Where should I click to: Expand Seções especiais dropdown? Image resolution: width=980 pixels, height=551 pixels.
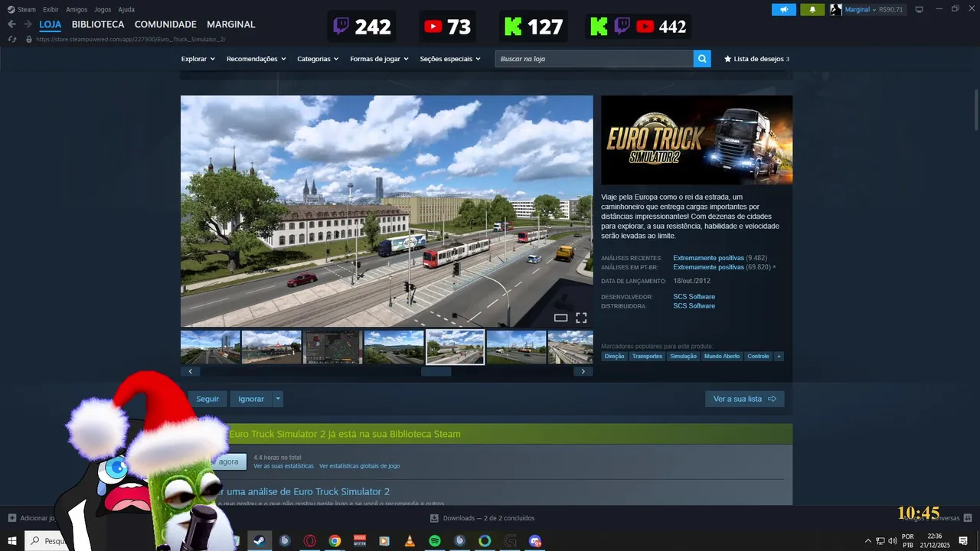point(450,59)
